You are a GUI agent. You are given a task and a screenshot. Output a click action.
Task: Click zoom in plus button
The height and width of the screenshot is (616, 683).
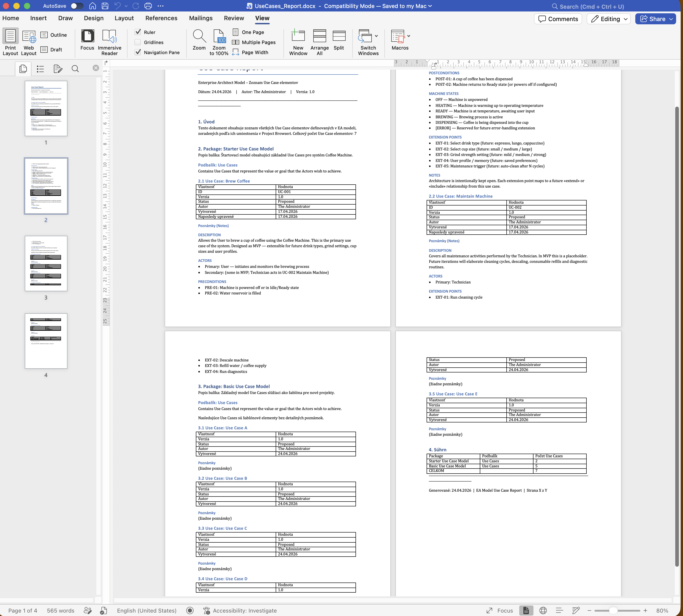pos(645,610)
